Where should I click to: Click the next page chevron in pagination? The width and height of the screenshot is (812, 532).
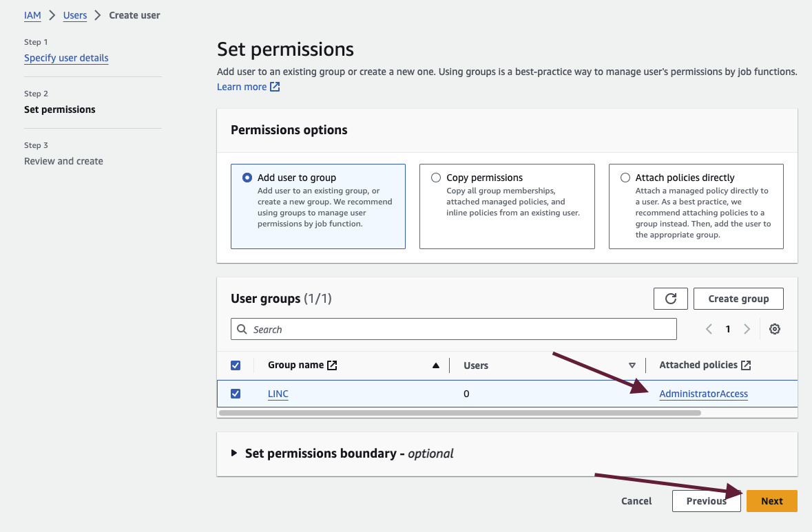(x=747, y=329)
